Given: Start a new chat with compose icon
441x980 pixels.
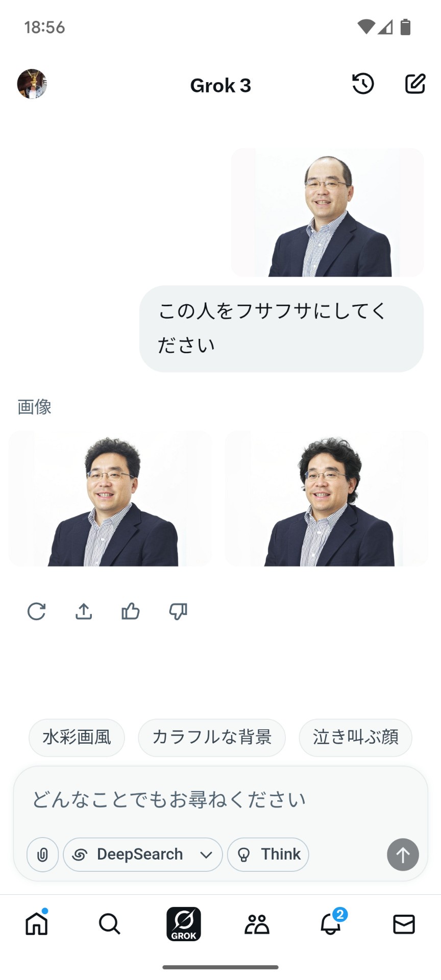Looking at the screenshot, I should point(415,84).
